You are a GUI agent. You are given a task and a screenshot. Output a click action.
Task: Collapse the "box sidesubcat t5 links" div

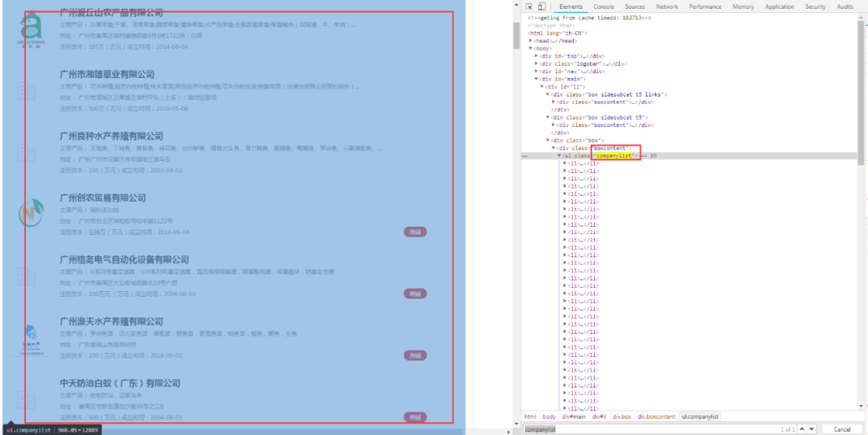click(x=547, y=94)
